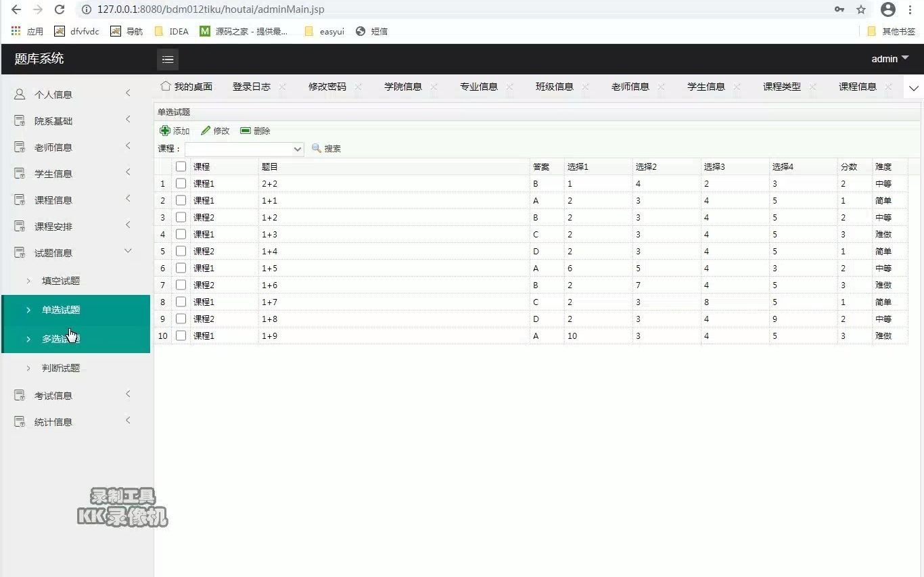Switch to the 课程类型 tab
Image resolution: width=924 pixels, height=577 pixels.
(x=782, y=87)
